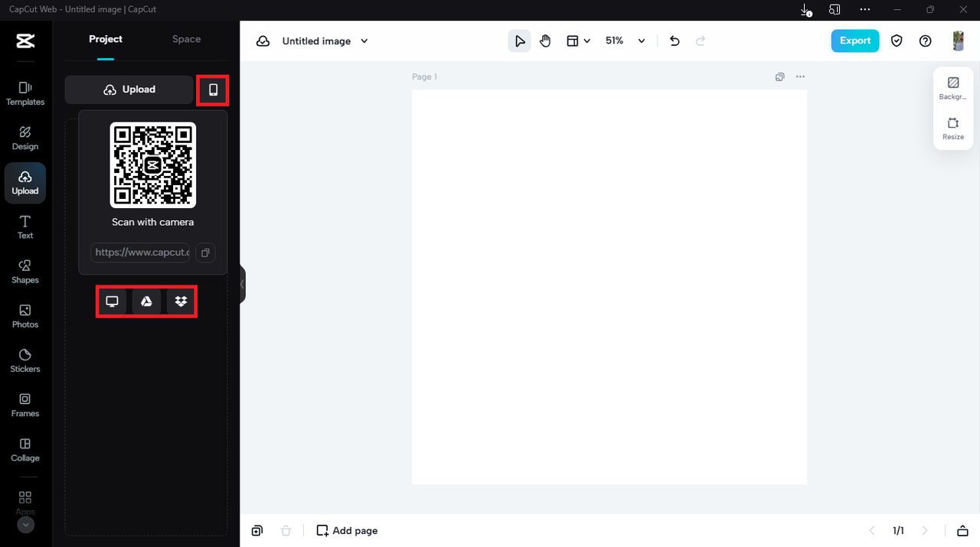980x547 pixels.
Task: Copy the upload link with copy icon
Action: pyautogui.click(x=205, y=252)
